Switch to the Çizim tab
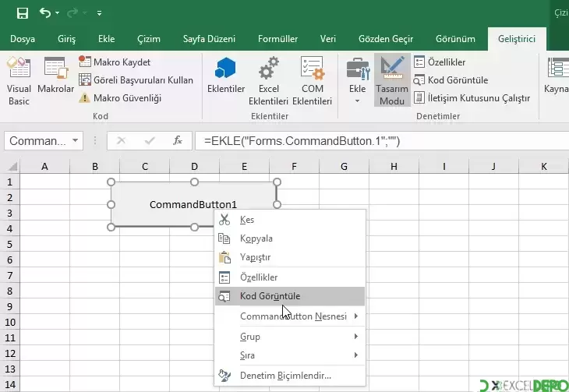The image size is (569, 392). click(x=149, y=39)
